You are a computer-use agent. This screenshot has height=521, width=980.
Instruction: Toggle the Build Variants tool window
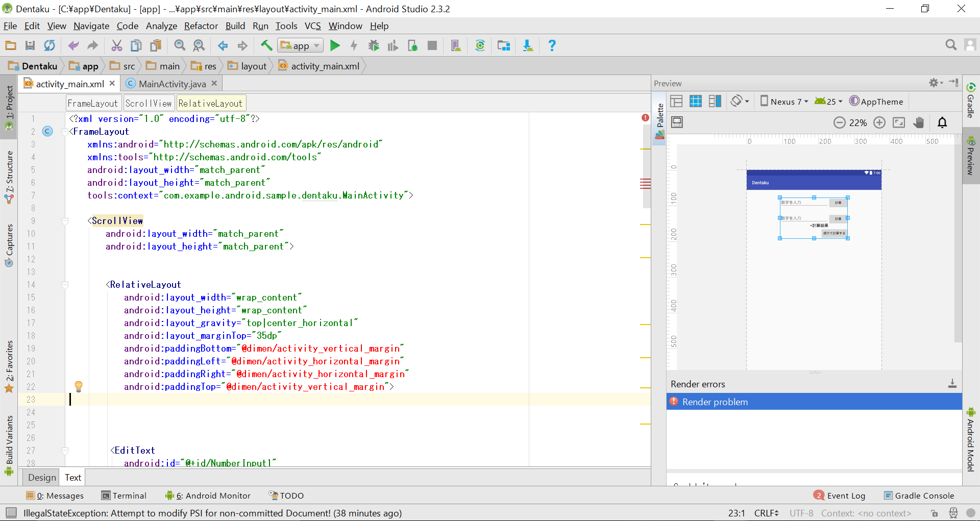coord(9,445)
